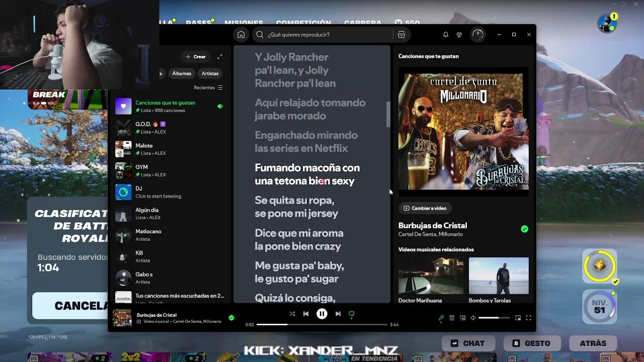Image resolution: width=644 pixels, height=362 pixels.
Task: Open the Malote playlist
Action: pyautogui.click(x=170, y=149)
